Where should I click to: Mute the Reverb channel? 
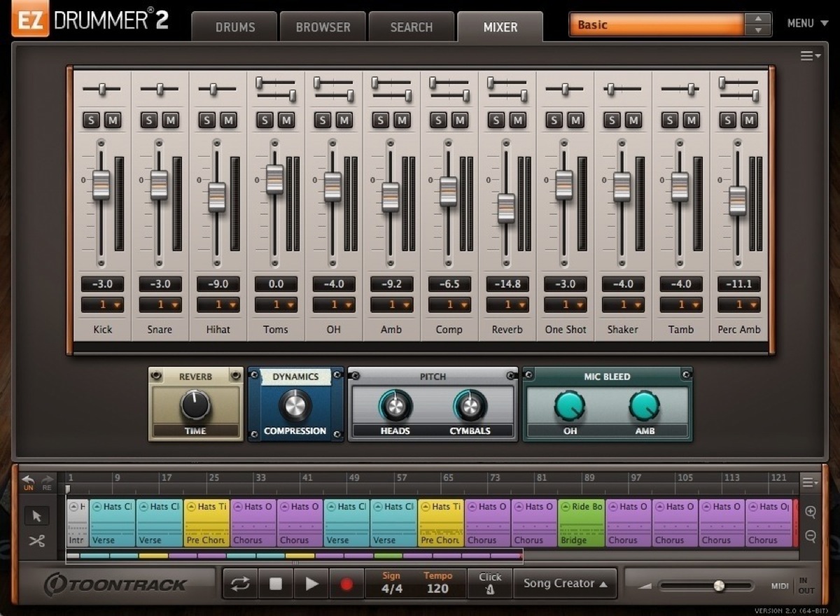pyautogui.click(x=518, y=120)
